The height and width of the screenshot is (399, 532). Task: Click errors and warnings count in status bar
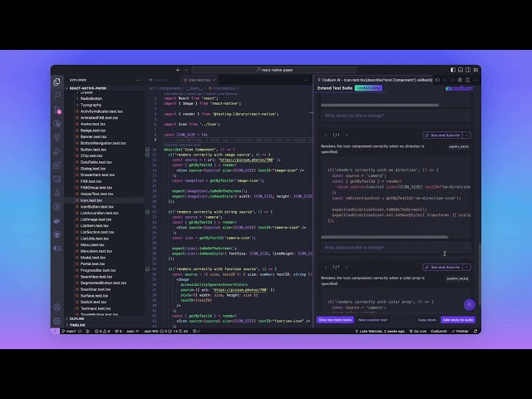coord(102,331)
